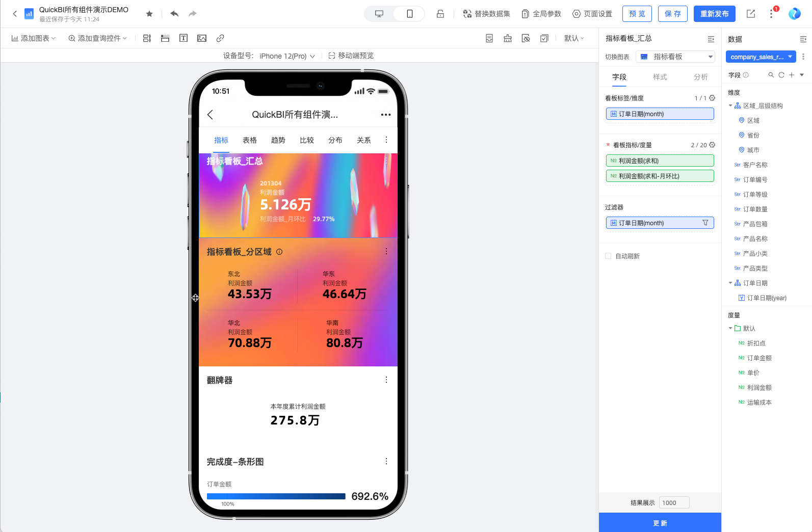Open 全局参数 global parameters
The image size is (812, 532).
[541, 14]
